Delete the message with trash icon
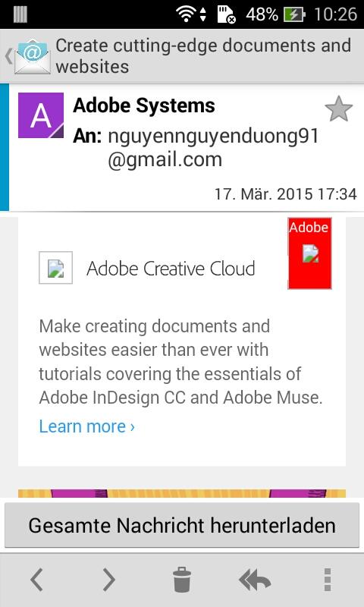 pos(182,580)
